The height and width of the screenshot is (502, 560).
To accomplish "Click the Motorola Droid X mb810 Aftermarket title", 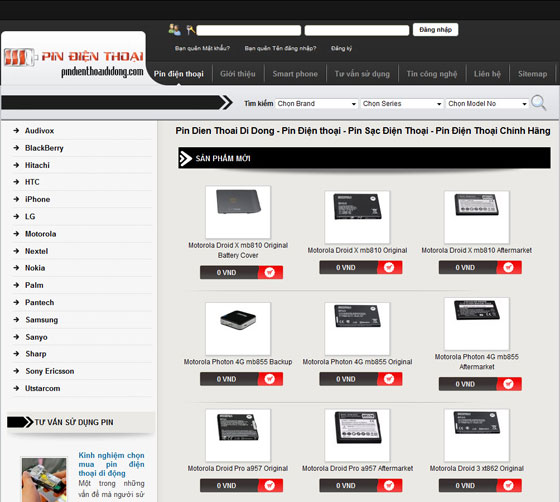I will coord(476,250).
